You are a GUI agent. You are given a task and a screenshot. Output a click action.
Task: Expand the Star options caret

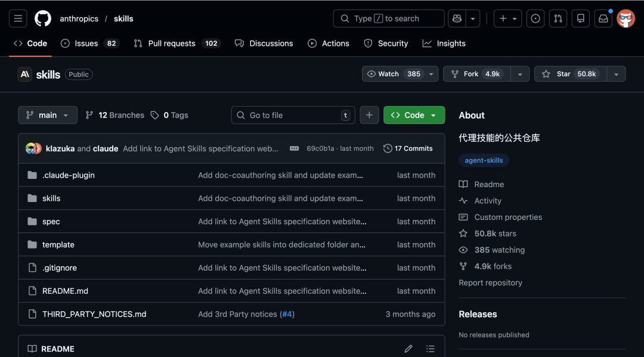(616, 73)
